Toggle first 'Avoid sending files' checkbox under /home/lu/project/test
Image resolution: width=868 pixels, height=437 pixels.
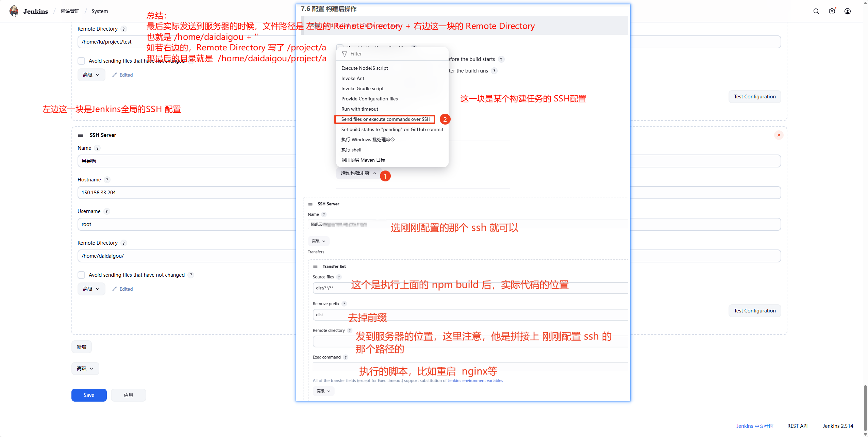81,61
